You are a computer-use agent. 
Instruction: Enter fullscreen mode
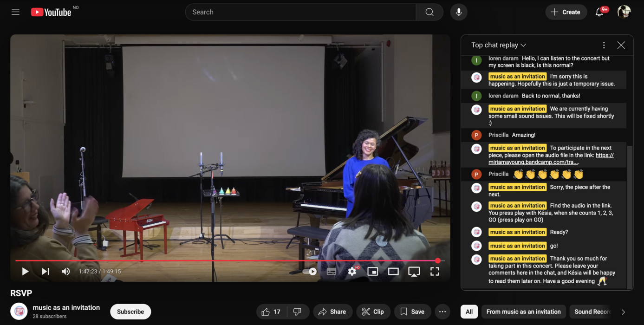pos(434,272)
